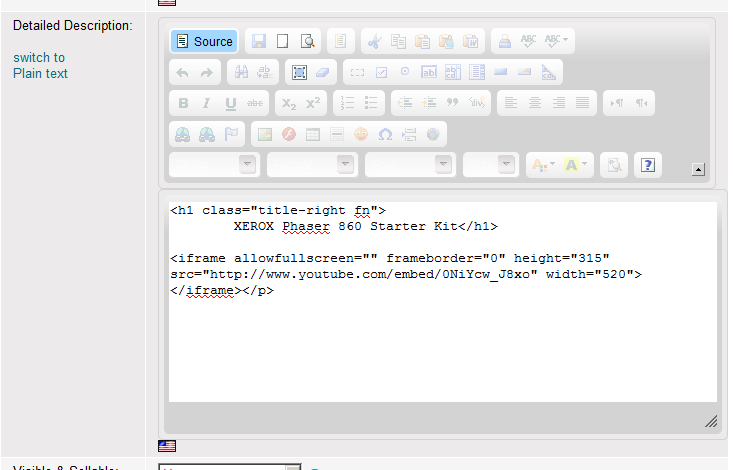This screenshot has width=733, height=470.
Task: Click the Save icon in the toolbar
Action: coord(259,41)
